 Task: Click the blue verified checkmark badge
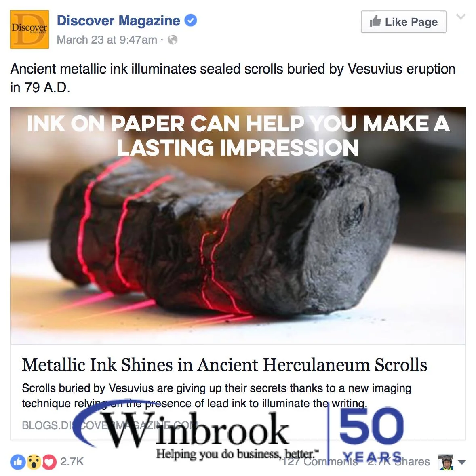191,20
